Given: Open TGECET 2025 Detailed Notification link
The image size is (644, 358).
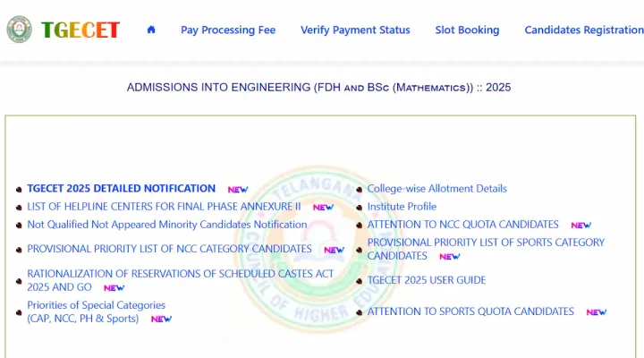Looking at the screenshot, I should (x=122, y=189).
